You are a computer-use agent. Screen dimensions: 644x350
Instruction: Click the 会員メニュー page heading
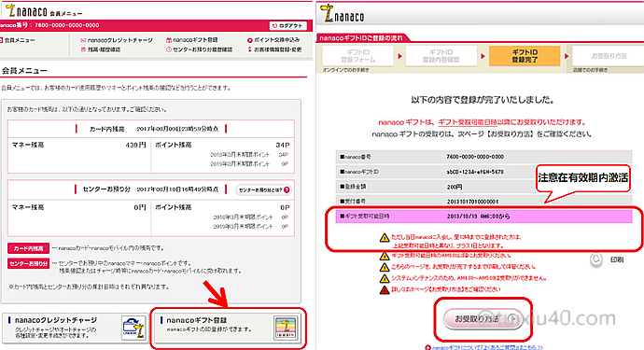coord(24,71)
